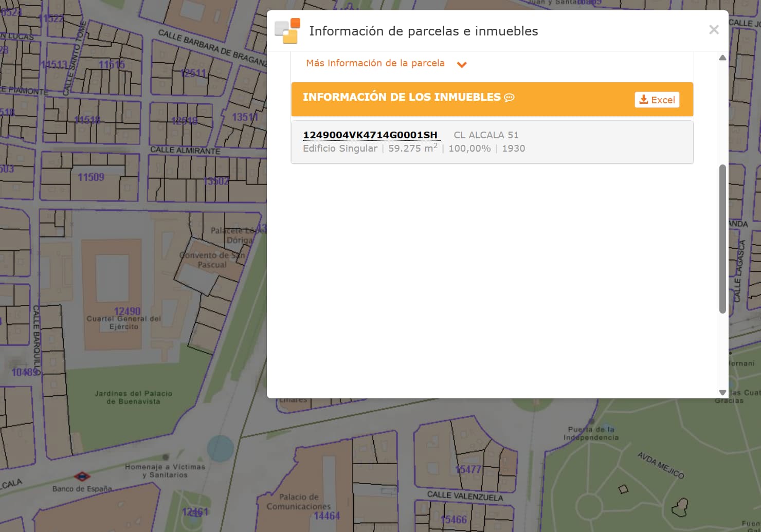Select parcel block 11509 on the map
This screenshot has height=532, width=761.
[x=91, y=177]
